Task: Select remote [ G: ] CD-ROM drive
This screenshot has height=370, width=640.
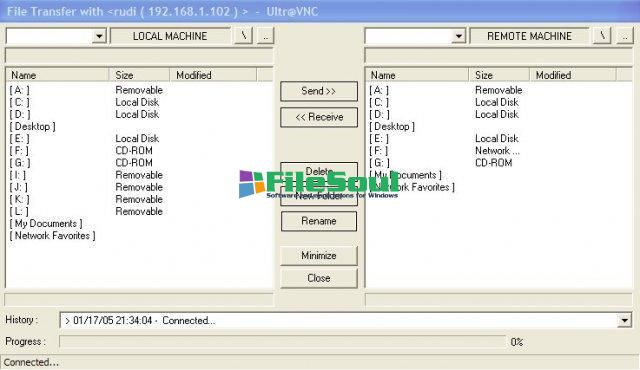Action: tap(379, 163)
